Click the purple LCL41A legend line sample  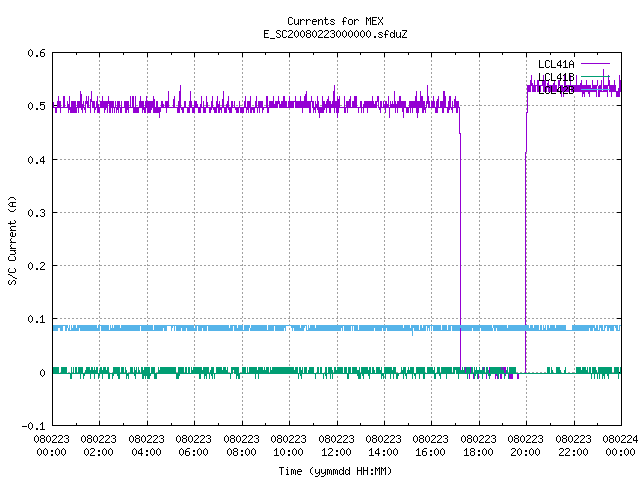pyautogui.click(x=595, y=64)
